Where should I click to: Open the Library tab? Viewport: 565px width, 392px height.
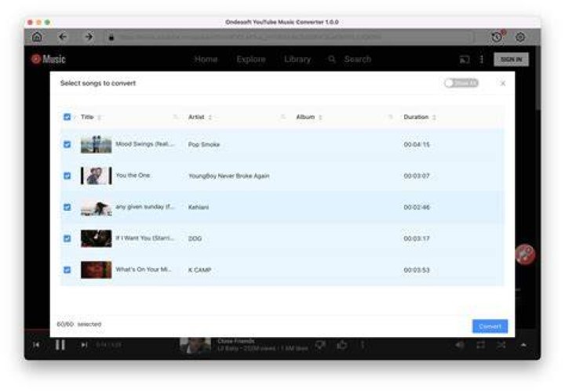pyautogui.click(x=297, y=59)
